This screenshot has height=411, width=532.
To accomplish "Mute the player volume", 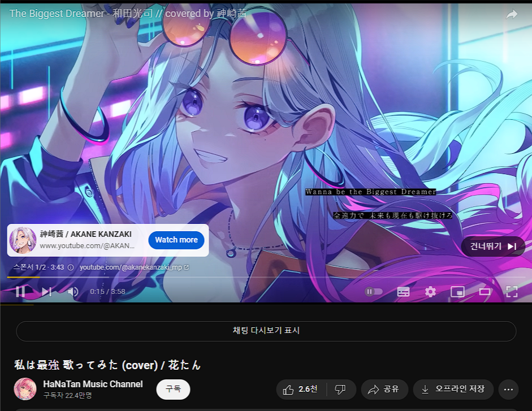I will 73,292.
